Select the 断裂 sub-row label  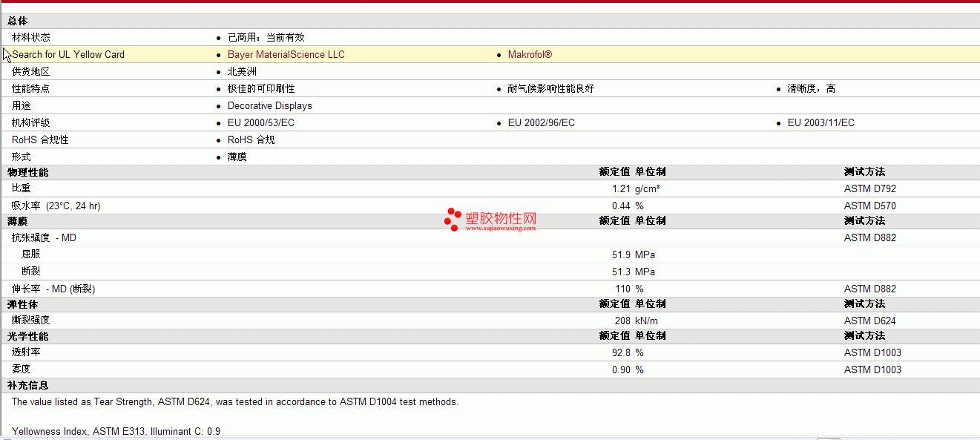pyautogui.click(x=31, y=272)
